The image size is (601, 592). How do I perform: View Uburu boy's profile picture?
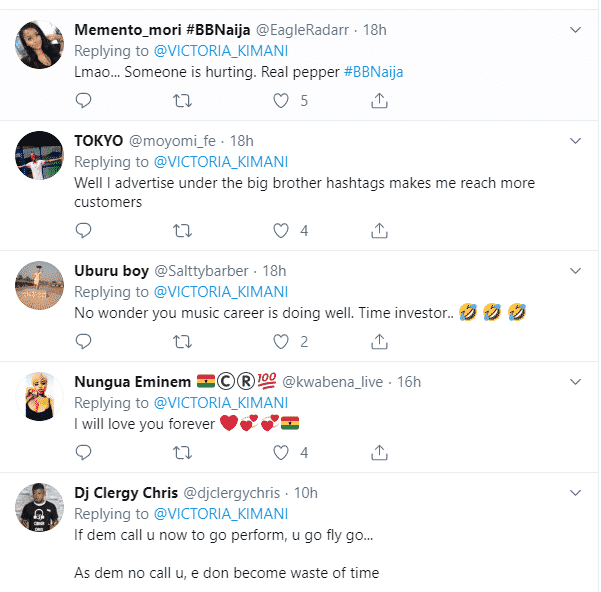[x=40, y=288]
